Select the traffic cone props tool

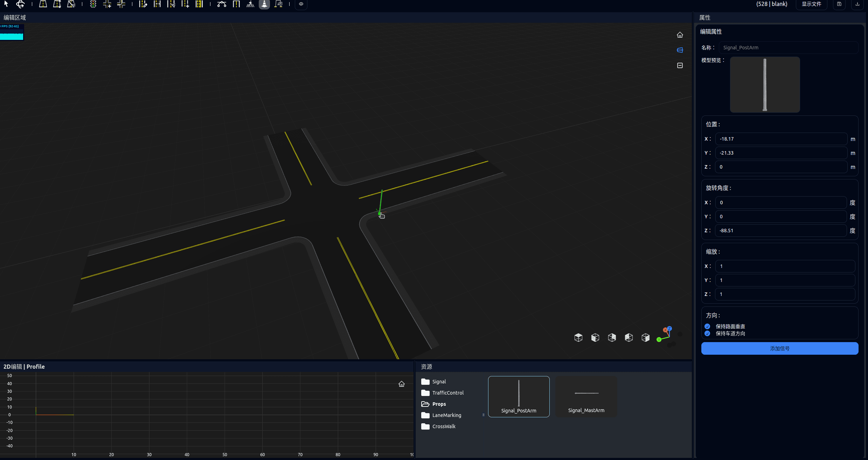click(x=264, y=4)
